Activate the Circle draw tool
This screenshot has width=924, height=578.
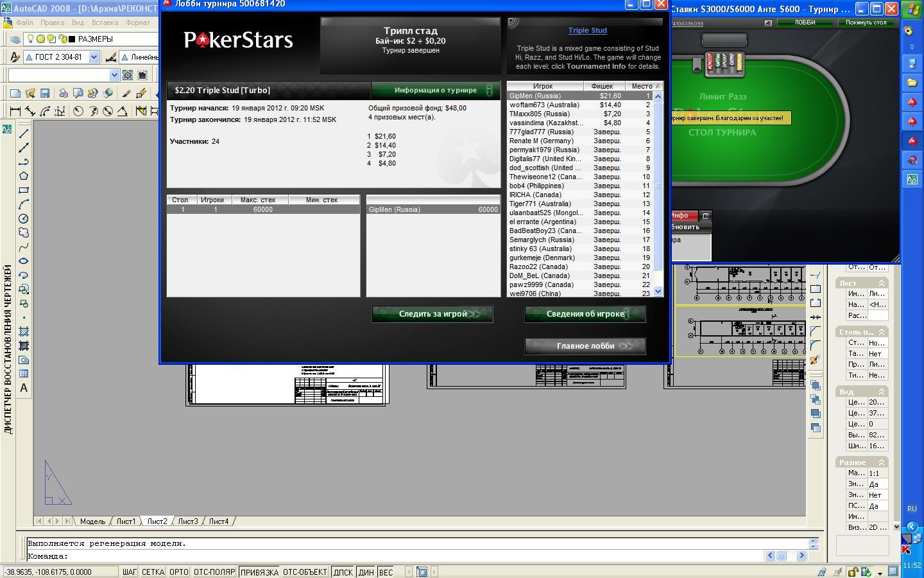24,218
